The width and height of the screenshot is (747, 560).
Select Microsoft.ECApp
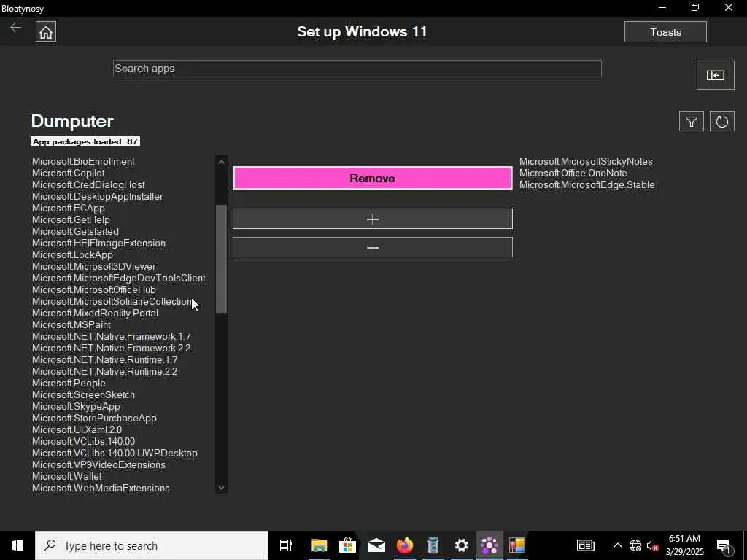click(69, 208)
